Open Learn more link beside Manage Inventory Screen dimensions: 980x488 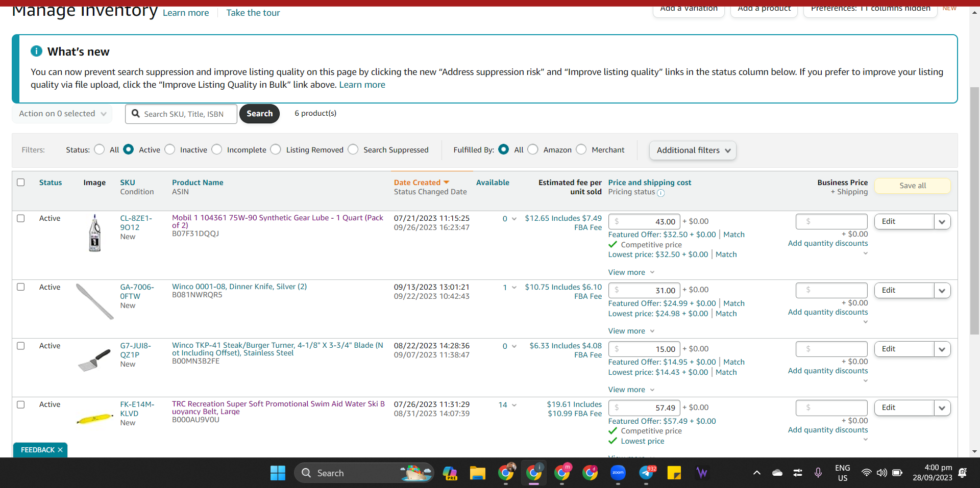click(186, 13)
